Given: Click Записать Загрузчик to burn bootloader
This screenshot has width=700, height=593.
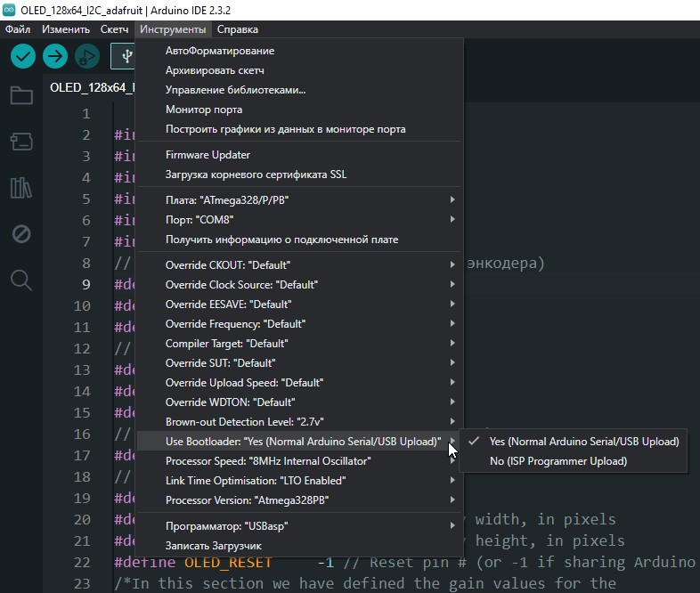Looking at the screenshot, I should 214,546.
